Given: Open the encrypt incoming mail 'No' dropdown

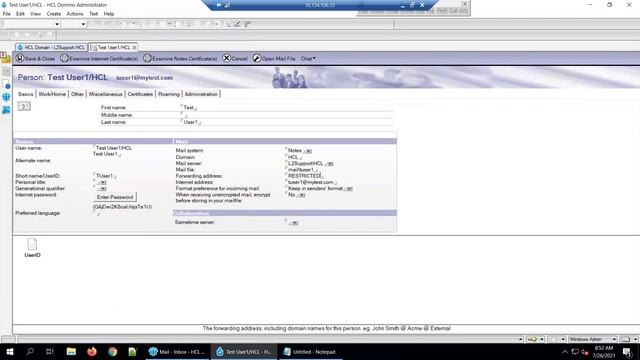Looking at the screenshot, I should (301, 195).
